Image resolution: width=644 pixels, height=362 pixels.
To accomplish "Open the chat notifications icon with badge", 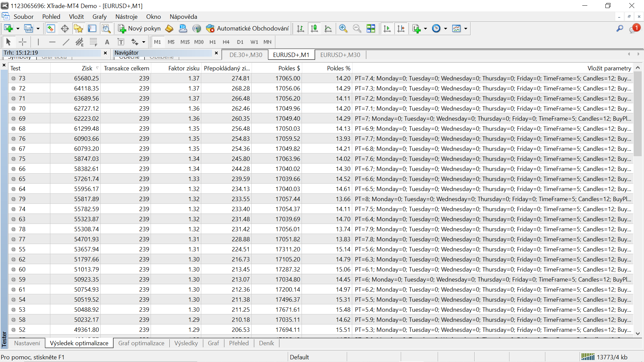I will (634, 28).
